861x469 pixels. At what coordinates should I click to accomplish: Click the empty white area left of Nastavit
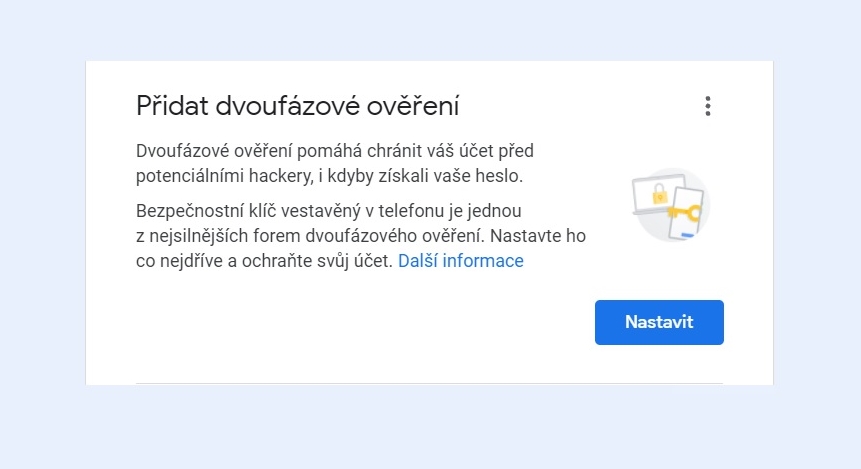pos(362,322)
